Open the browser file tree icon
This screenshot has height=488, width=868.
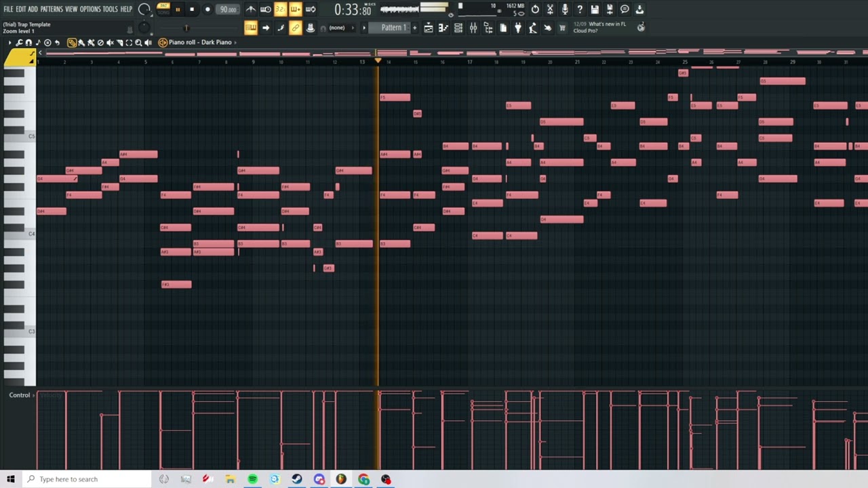488,28
